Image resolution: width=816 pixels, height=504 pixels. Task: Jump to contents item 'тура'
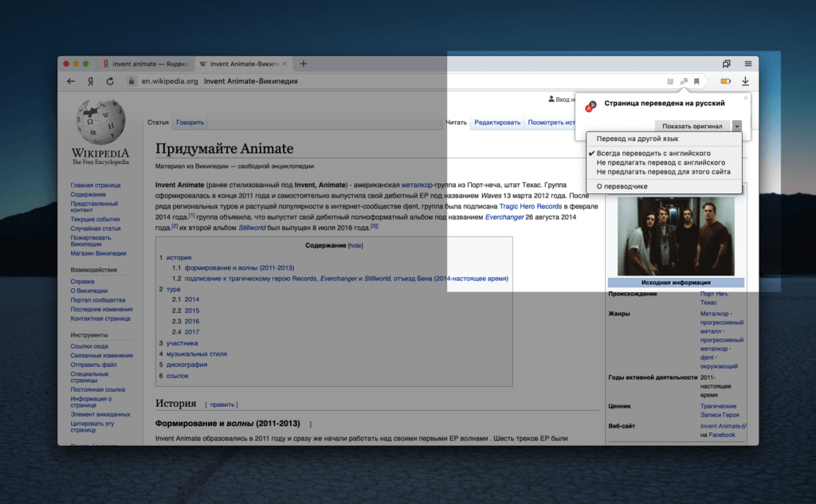tap(173, 289)
